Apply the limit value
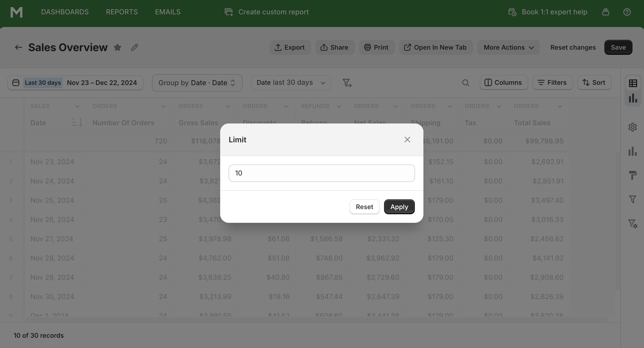Viewport: 644px width, 348px height. [399, 207]
